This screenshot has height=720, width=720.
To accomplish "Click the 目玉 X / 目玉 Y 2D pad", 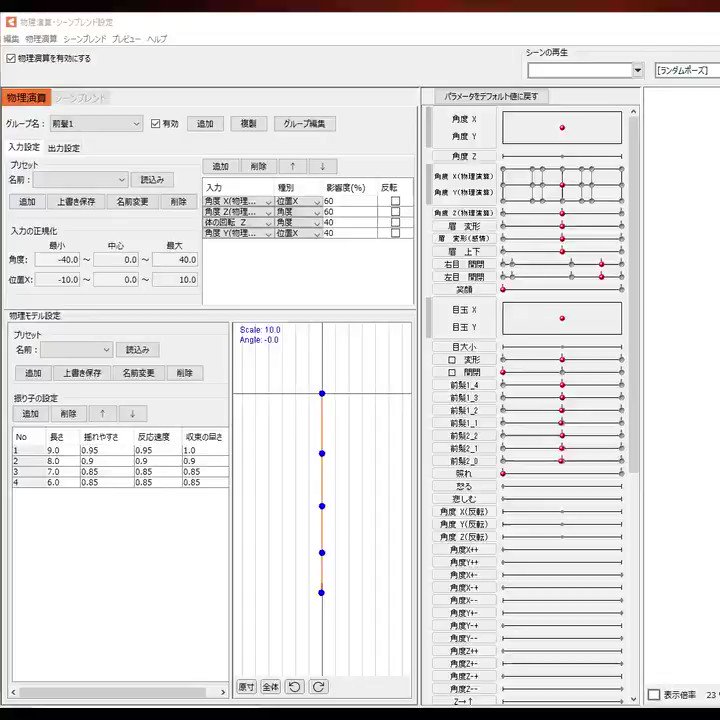I will (x=562, y=318).
